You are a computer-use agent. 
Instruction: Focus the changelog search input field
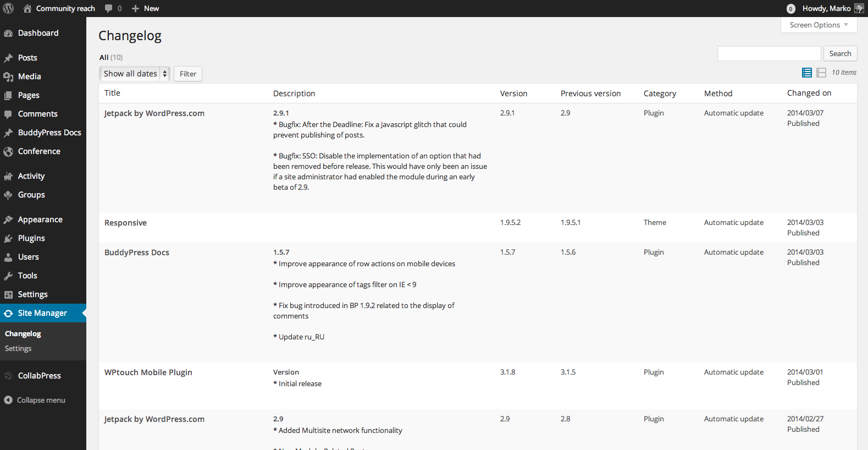(x=769, y=53)
